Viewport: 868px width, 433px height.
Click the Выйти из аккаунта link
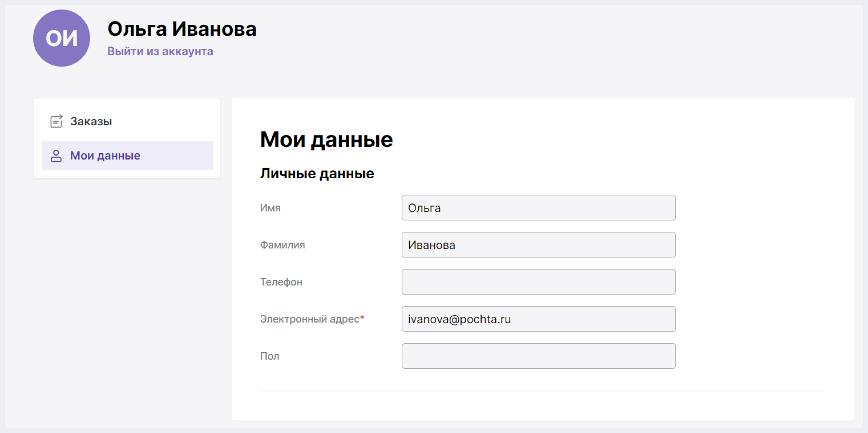click(x=160, y=51)
